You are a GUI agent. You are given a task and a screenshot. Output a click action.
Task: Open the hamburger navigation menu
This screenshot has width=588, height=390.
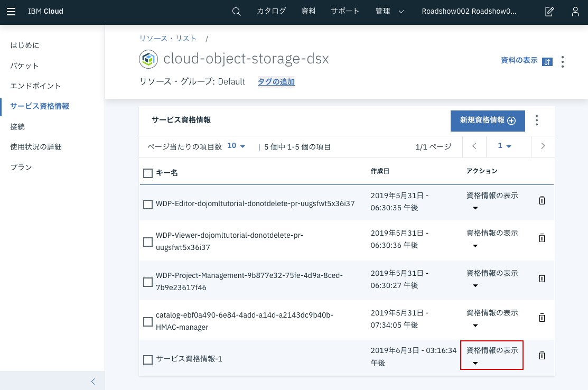[x=11, y=12]
